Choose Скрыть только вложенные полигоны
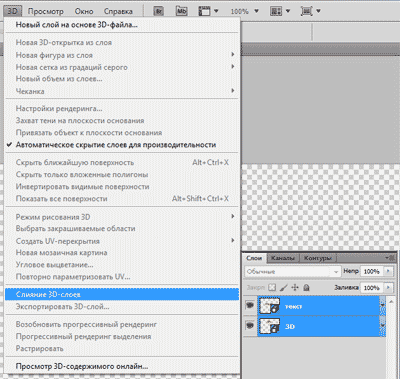The image size is (400, 379). click(x=122, y=175)
